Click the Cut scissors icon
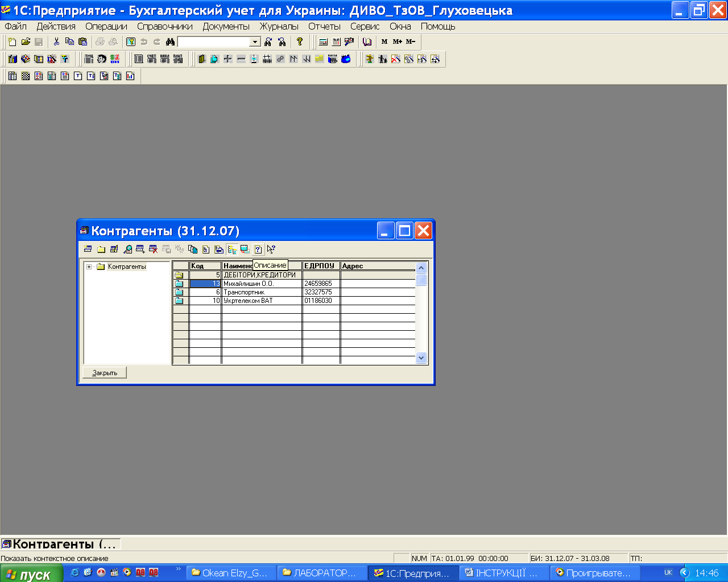Image resolution: width=728 pixels, height=582 pixels. click(x=56, y=42)
